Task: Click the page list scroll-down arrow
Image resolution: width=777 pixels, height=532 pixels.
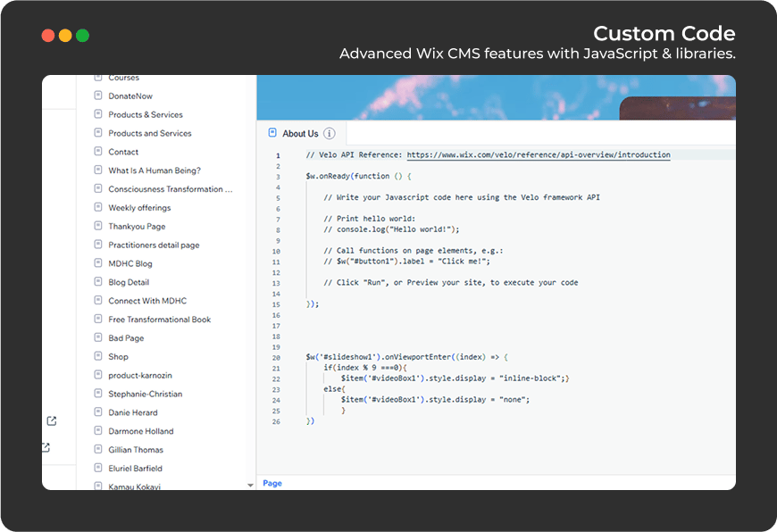Action: click(x=250, y=486)
